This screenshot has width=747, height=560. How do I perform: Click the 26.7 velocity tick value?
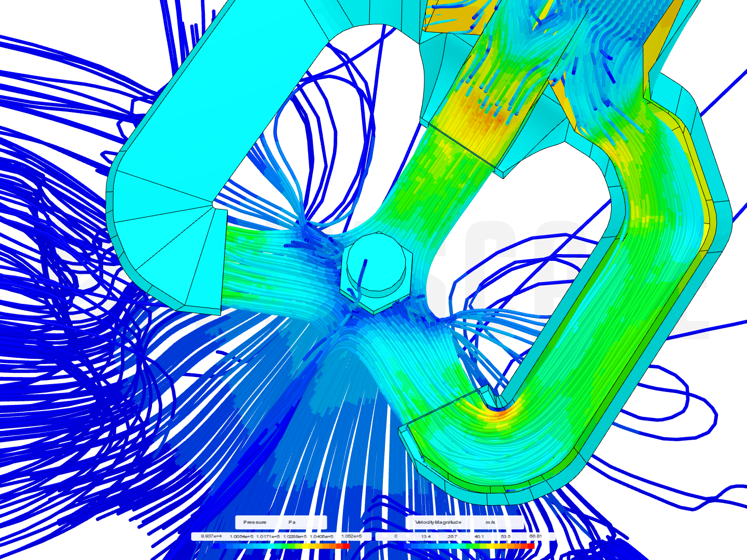point(451,536)
